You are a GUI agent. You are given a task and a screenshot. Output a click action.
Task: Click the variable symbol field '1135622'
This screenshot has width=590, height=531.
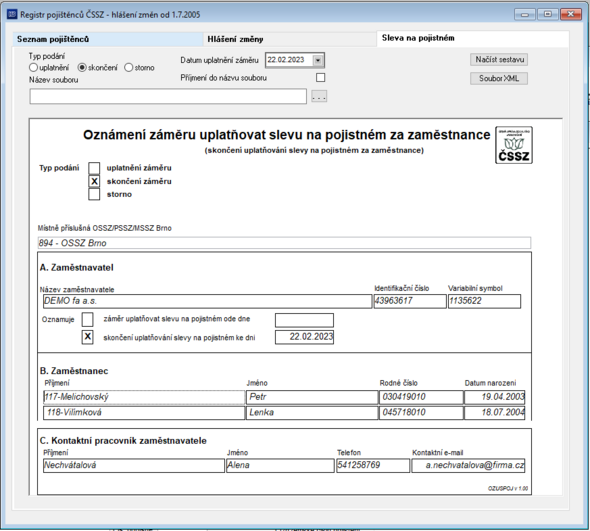click(484, 301)
